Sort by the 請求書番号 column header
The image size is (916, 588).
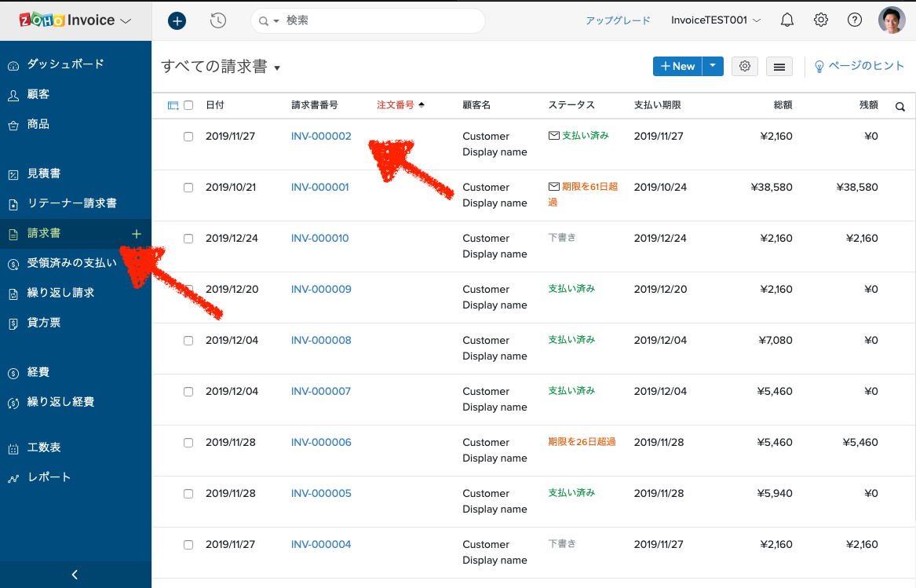click(314, 105)
